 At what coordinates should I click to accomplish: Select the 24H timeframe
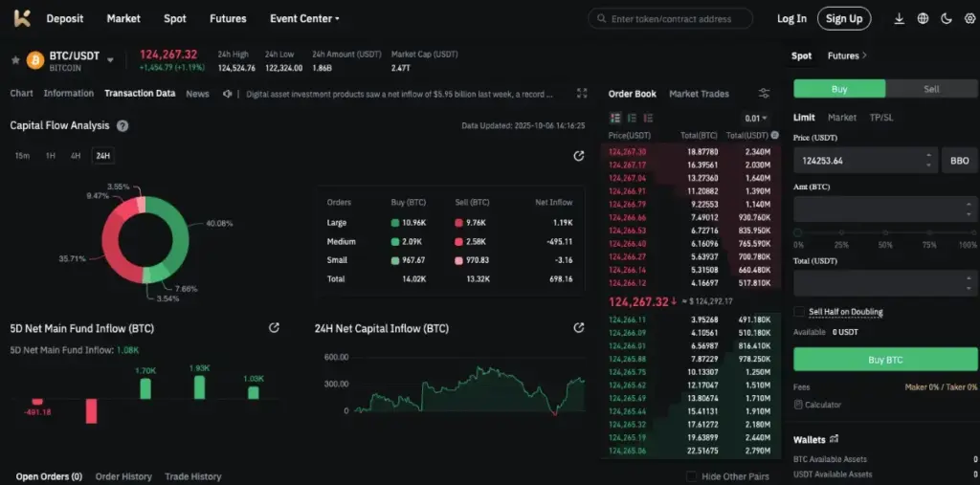pos(103,156)
